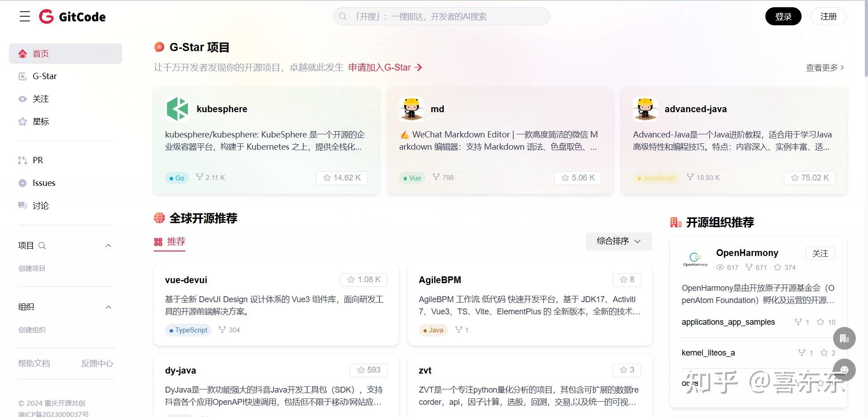This screenshot has height=417, width=868.
Task: Click the floating building icon button
Action: click(844, 338)
